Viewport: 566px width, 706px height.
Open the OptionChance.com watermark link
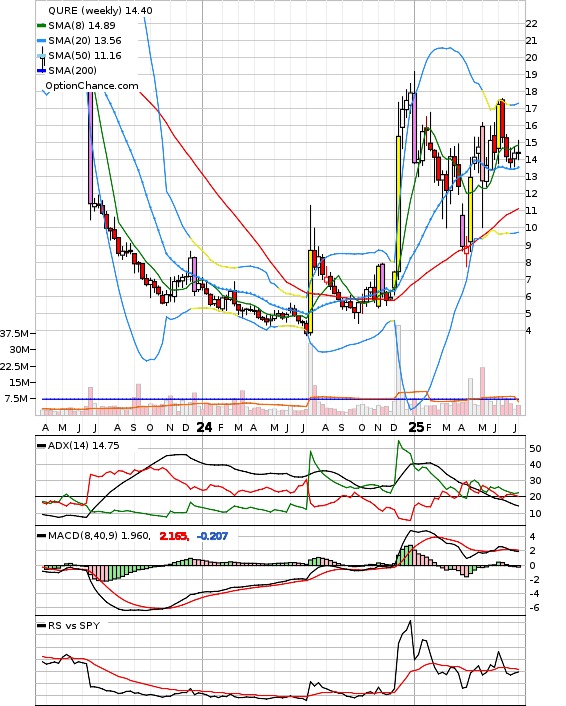coord(92,86)
